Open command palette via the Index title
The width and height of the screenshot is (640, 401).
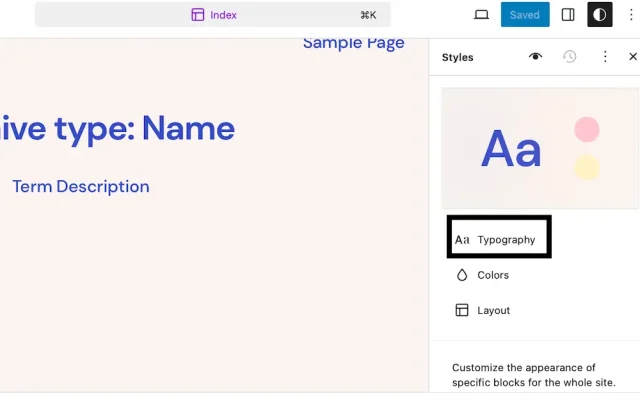(223, 15)
